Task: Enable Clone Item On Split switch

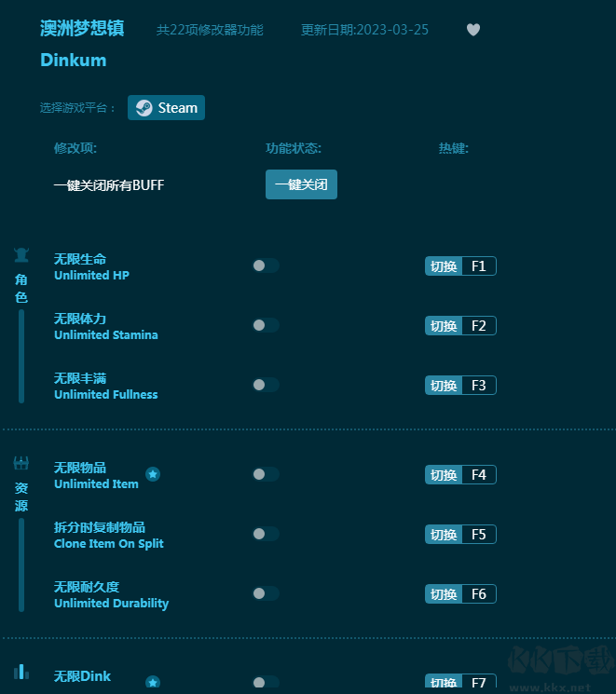Action: [266, 534]
